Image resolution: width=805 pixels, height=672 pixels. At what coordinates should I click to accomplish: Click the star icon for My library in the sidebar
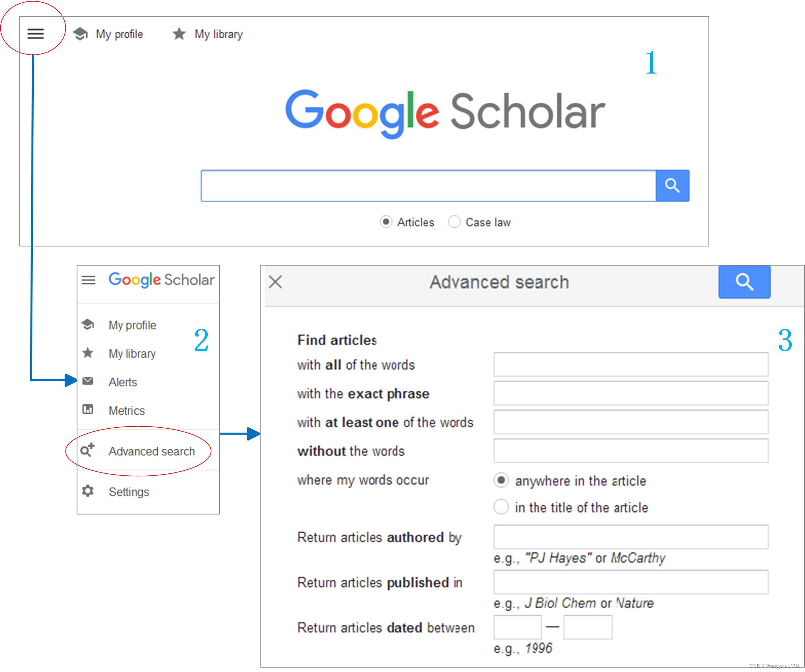point(88,353)
